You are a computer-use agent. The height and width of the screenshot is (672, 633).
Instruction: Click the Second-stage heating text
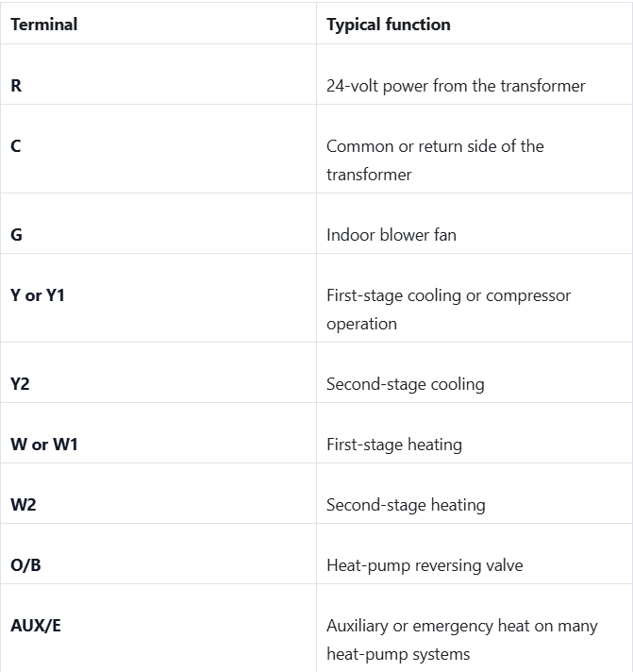(x=406, y=505)
